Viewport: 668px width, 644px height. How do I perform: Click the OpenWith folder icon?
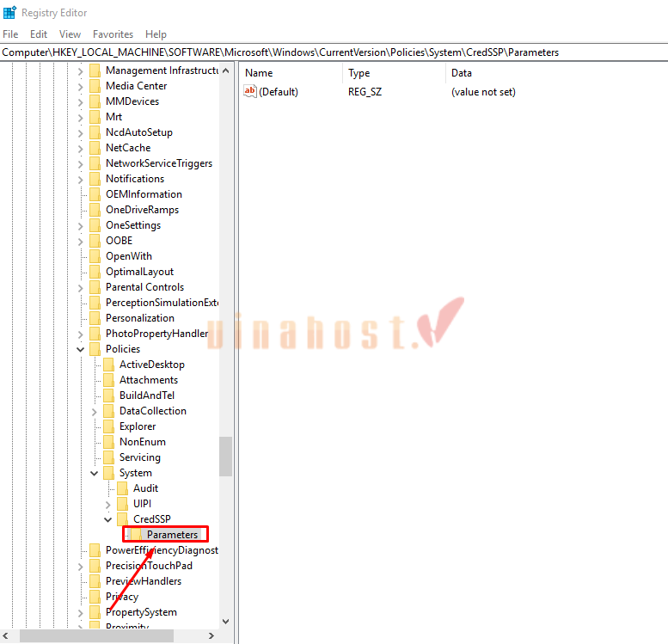coord(95,256)
